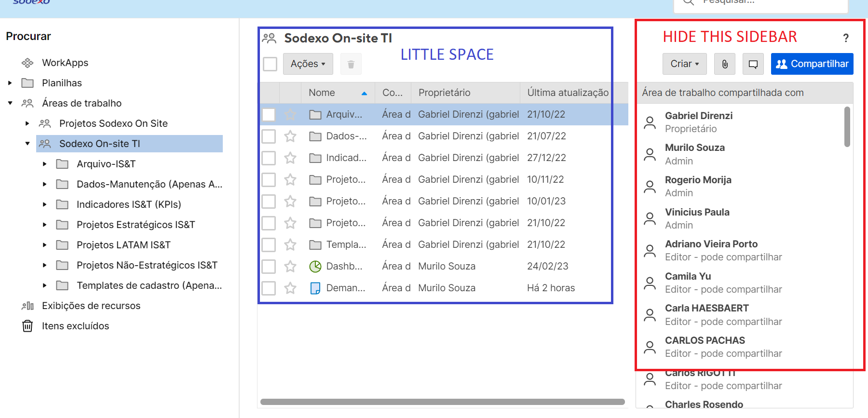Click the sharing panel vertical scrollbar
Viewport: 868px width, 418px height.
(x=847, y=127)
